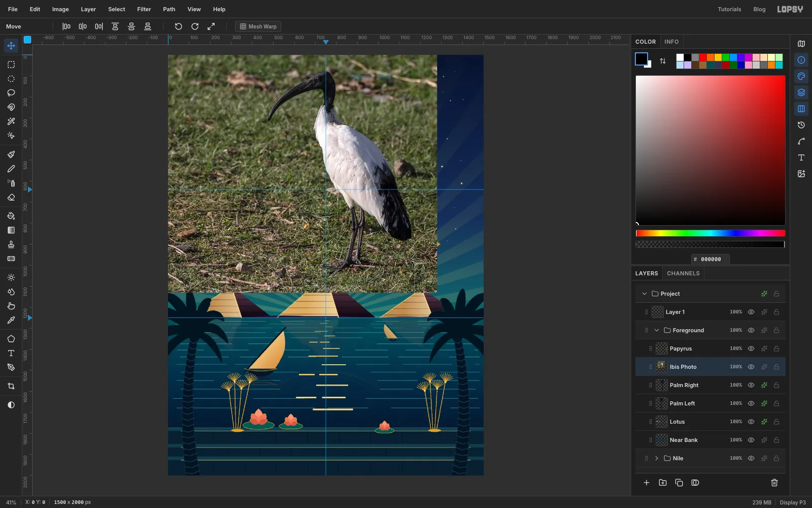Click the Undo arrow in options bar

[178, 26]
